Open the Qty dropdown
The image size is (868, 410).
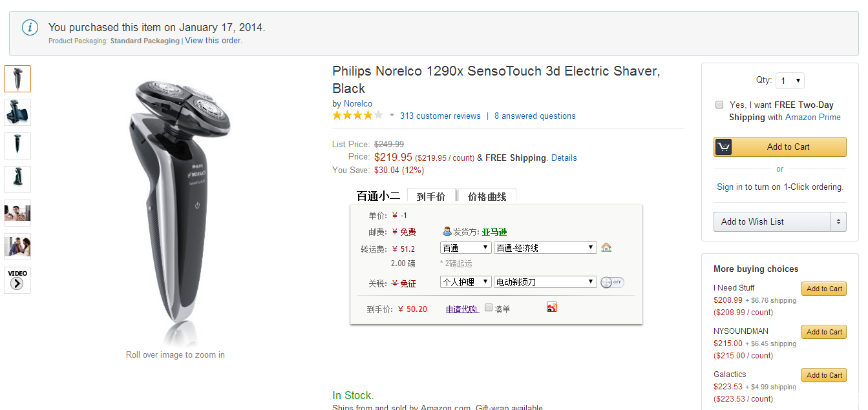pos(790,81)
